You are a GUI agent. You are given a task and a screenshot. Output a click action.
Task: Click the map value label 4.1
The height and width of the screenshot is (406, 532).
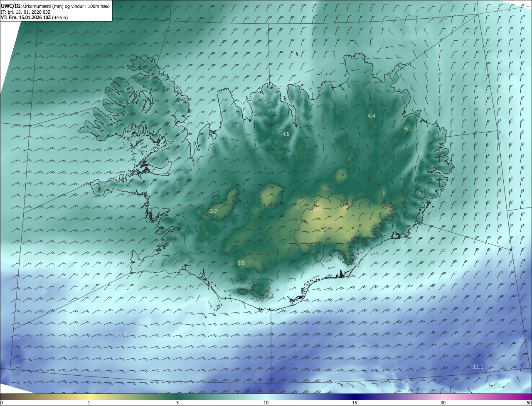(x=408, y=128)
